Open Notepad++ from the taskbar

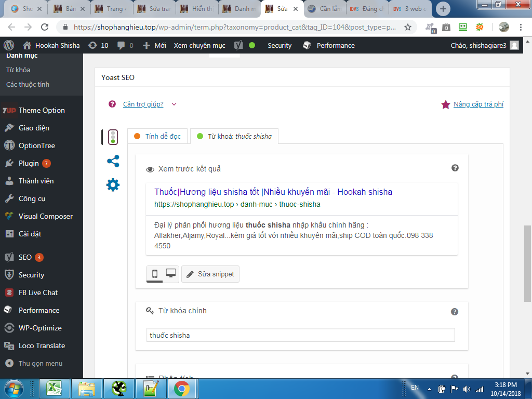coord(151,389)
